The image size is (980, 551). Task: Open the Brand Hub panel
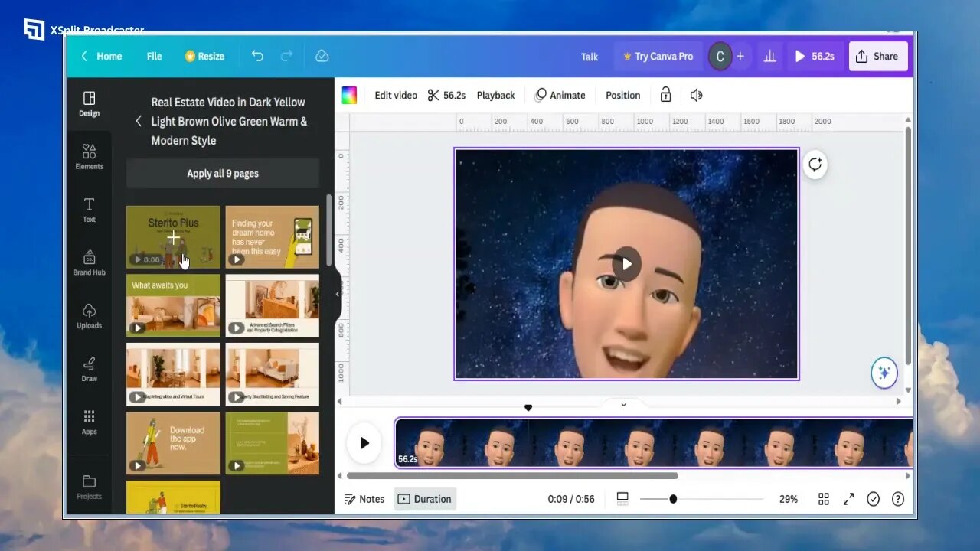[x=89, y=262]
